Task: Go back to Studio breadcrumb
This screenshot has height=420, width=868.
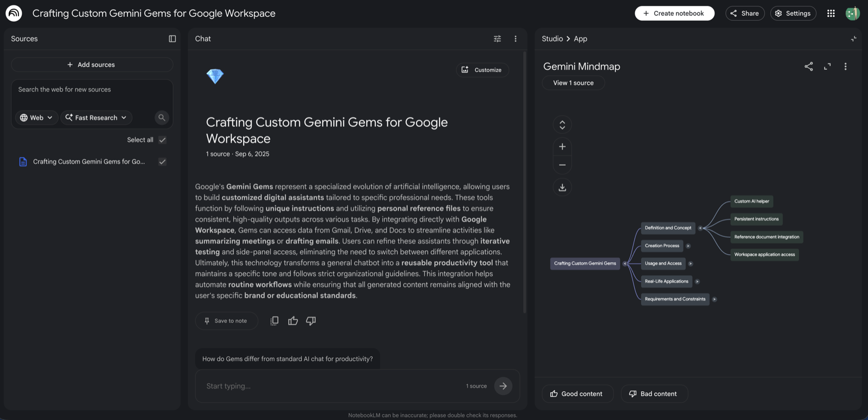Action: (552, 38)
